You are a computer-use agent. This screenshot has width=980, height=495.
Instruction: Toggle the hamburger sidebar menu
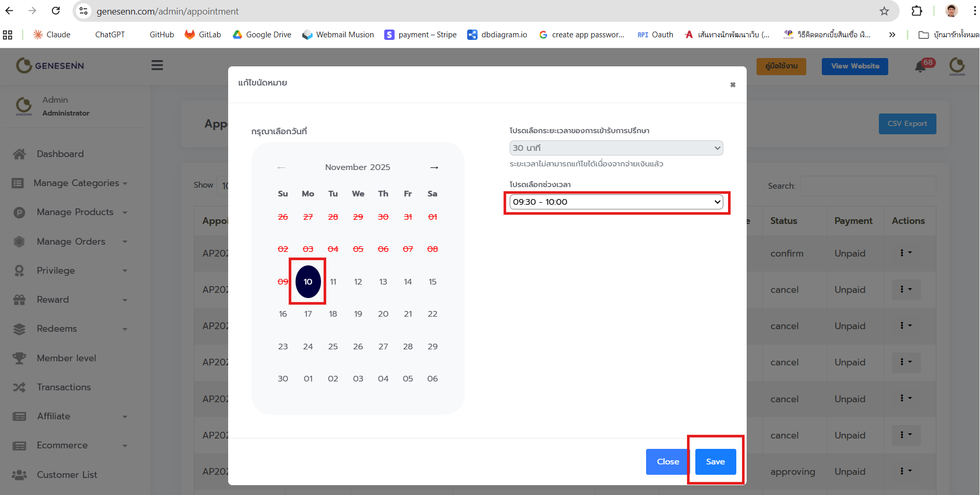(x=157, y=65)
